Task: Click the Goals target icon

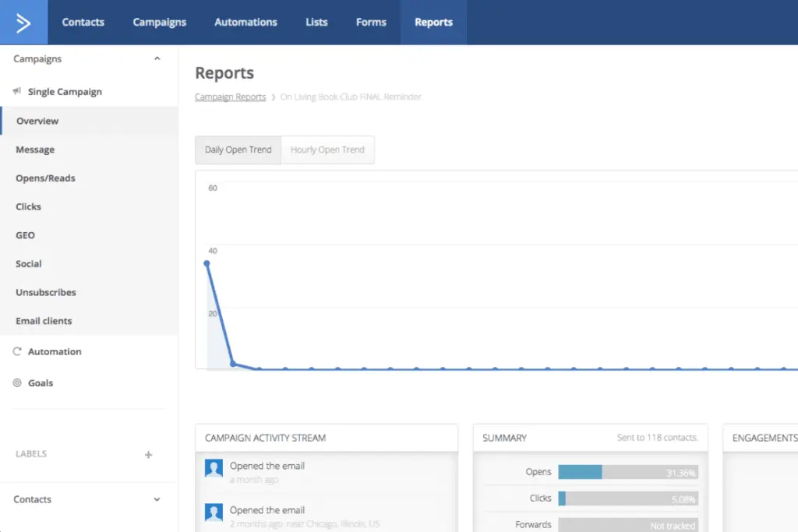Action: 17,383
